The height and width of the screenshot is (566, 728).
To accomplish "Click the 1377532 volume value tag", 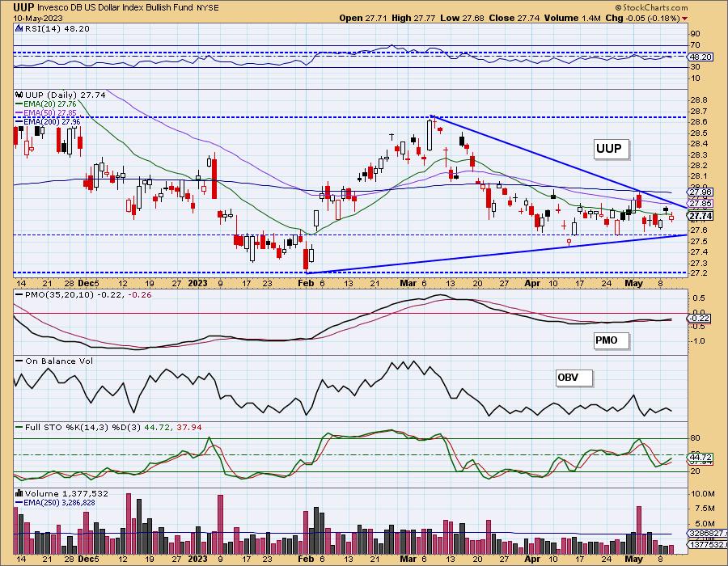I will click(706, 545).
